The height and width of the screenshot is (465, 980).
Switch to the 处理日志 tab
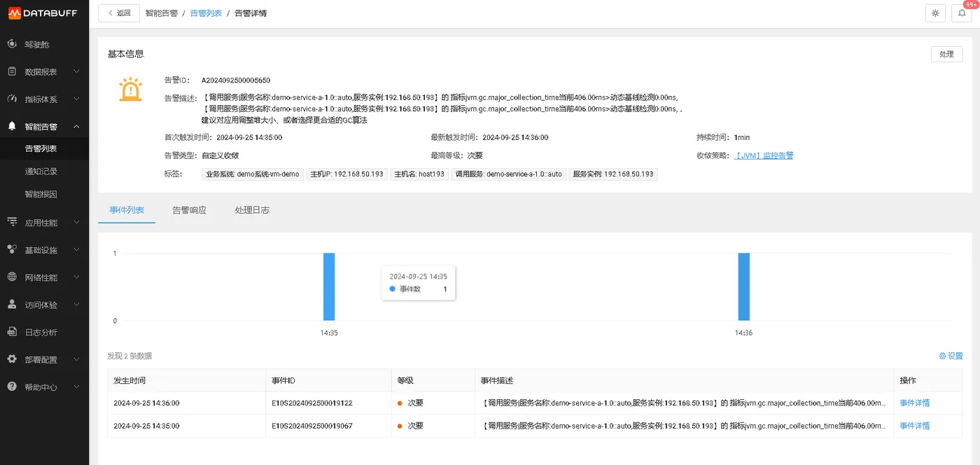pyautogui.click(x=252, y=210)
